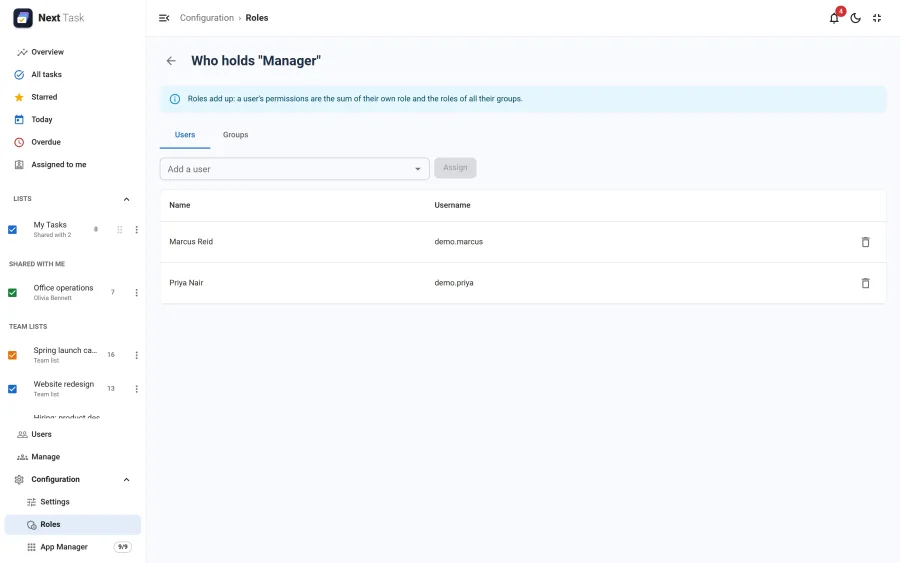Image resolution: width=900 pixels, height=563 pixels.
Task: Click the Next Task logo icon
Action: (x=23, y=18)
